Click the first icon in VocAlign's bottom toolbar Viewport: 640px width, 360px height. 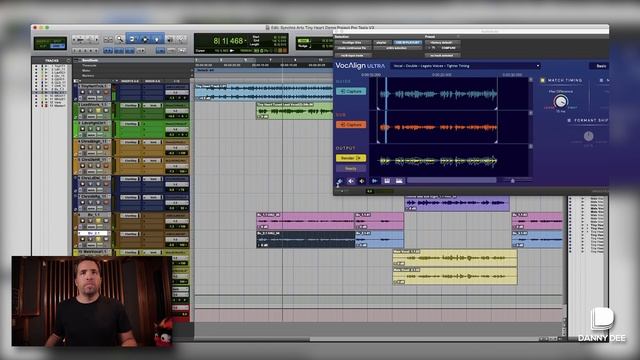tap(339, 181)
